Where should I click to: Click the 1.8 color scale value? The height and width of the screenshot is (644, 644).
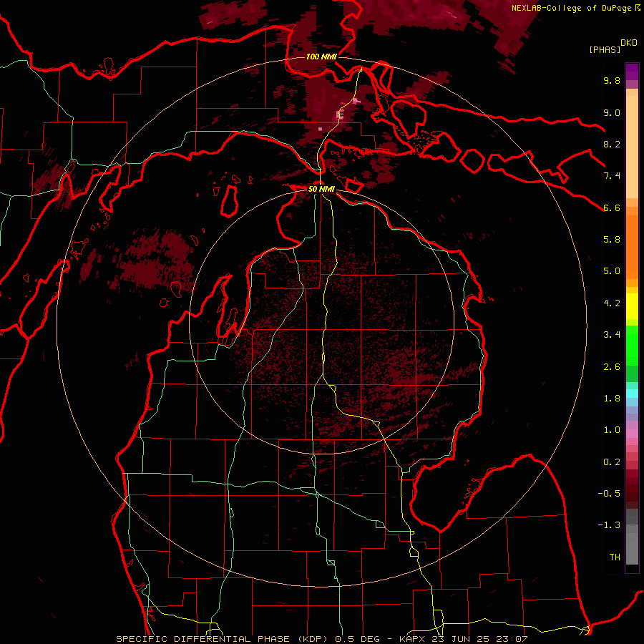coord(612,399)
